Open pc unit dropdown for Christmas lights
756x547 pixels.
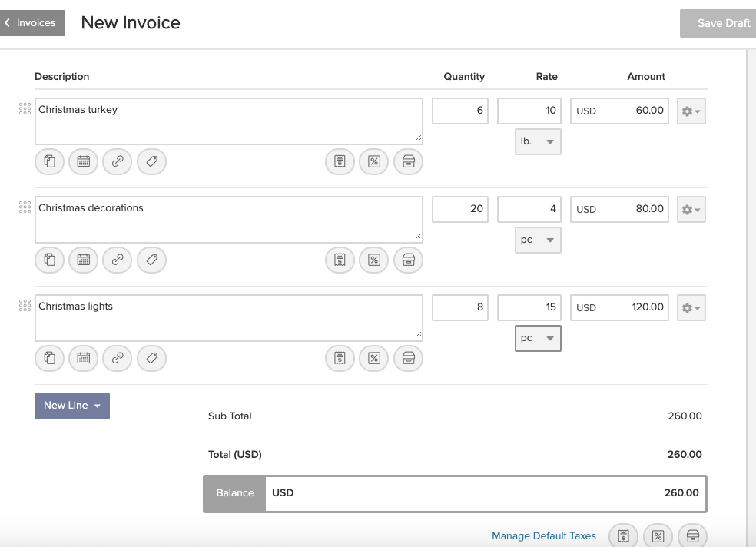pyautogui.click(x=538, y=338)
